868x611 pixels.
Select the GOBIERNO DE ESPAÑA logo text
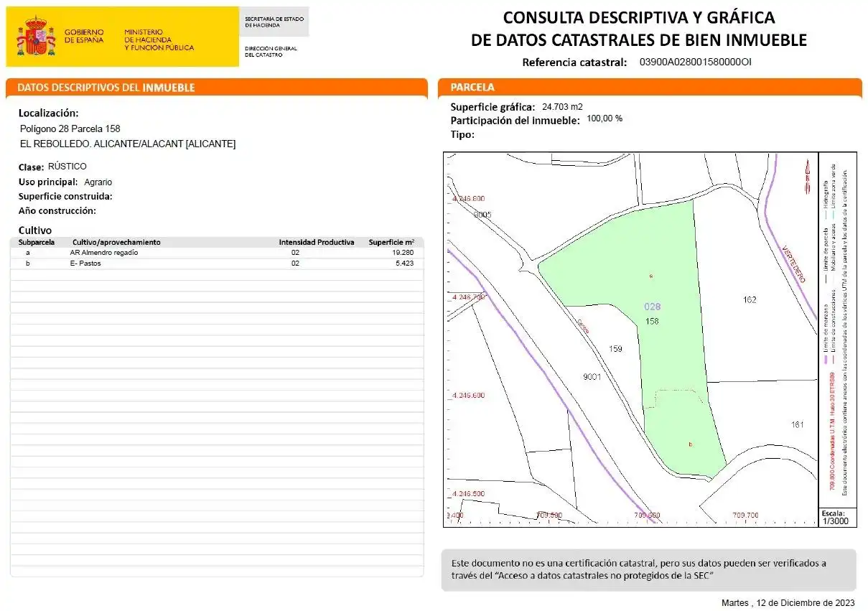click(x=84, y=36)
